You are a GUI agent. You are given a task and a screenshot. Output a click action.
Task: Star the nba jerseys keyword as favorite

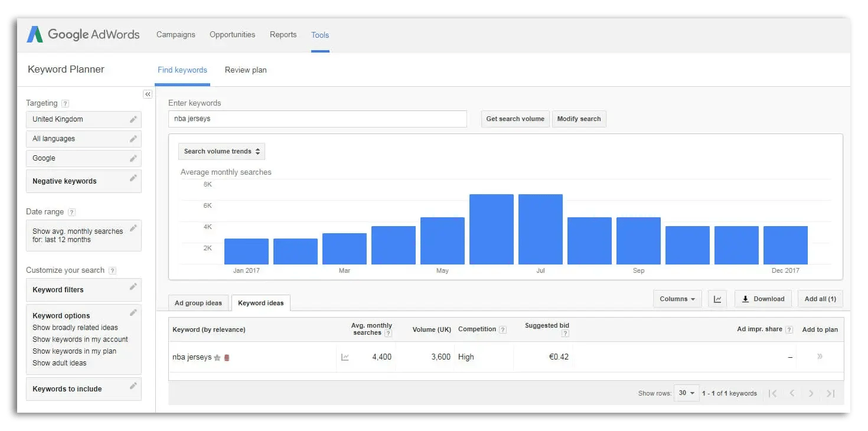217,357
